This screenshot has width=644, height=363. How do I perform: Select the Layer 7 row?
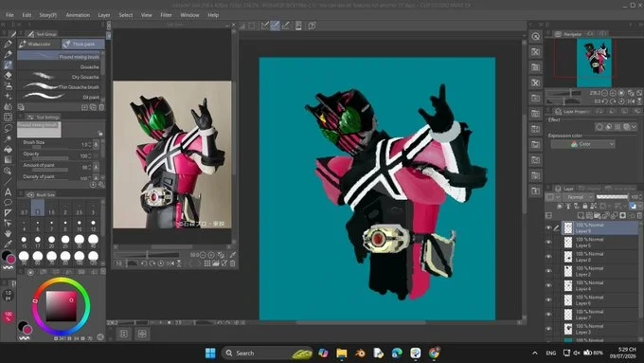click(600, 315)
